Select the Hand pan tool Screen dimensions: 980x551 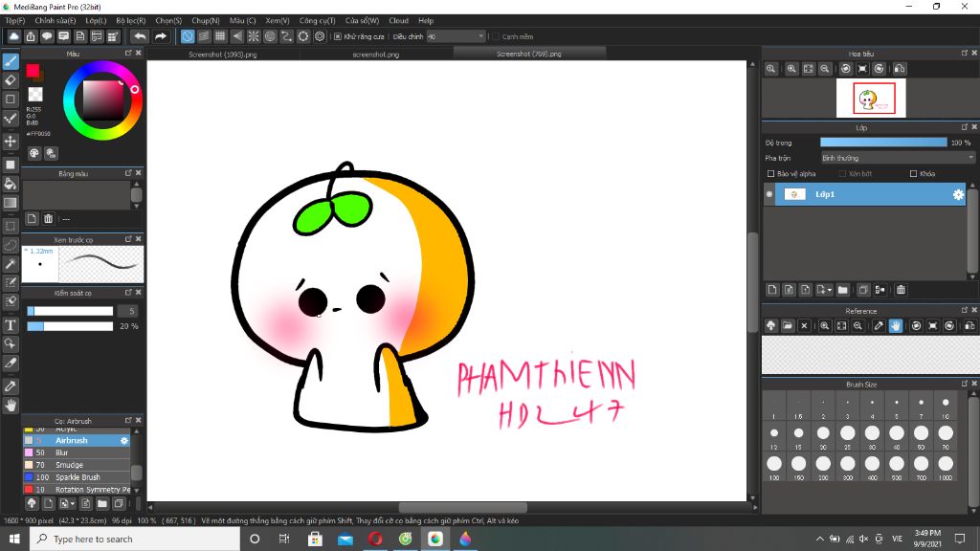(11, 406)
